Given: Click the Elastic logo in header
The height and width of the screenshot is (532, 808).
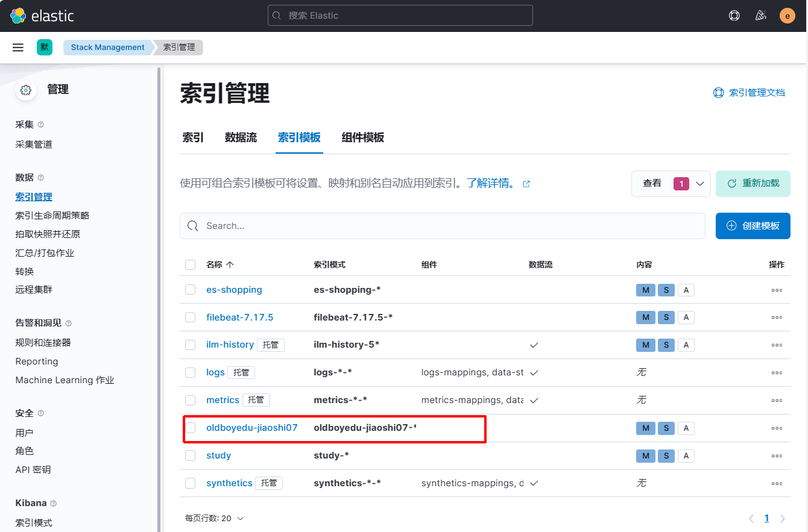Looking at the screenshot, I should pos(42,16).
